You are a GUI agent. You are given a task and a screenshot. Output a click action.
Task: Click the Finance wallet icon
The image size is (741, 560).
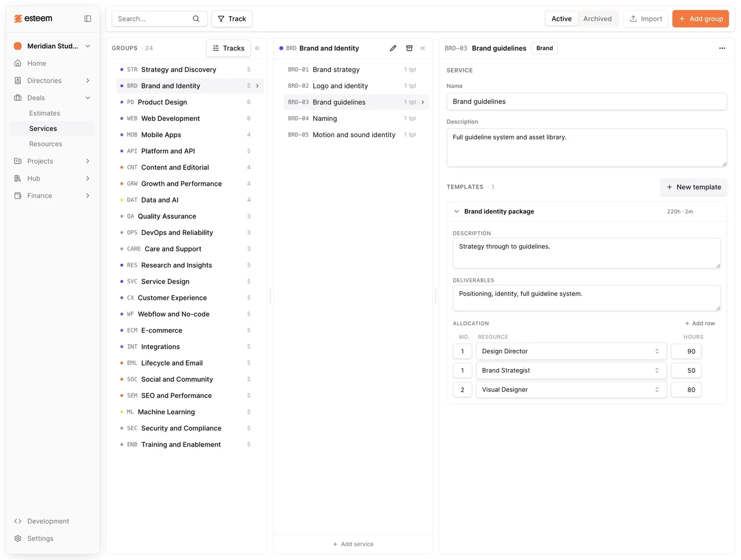18,196
